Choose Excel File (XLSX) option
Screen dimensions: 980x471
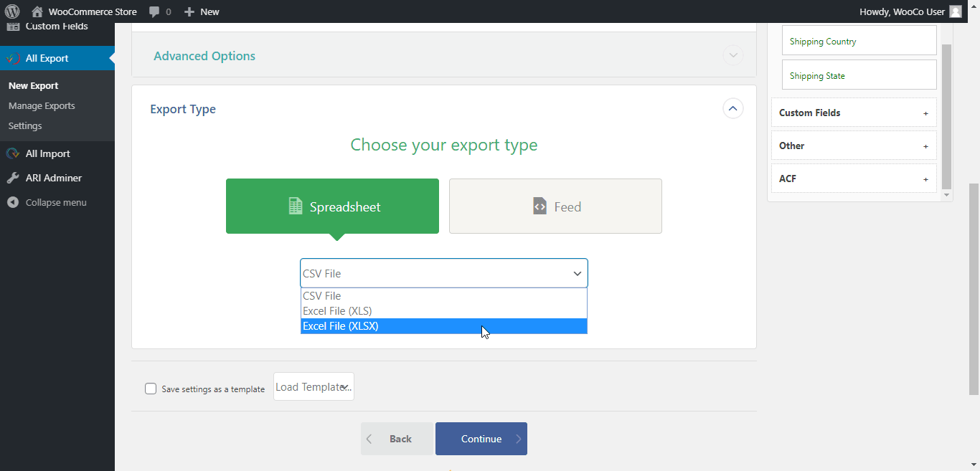click(x=444, y=325)
